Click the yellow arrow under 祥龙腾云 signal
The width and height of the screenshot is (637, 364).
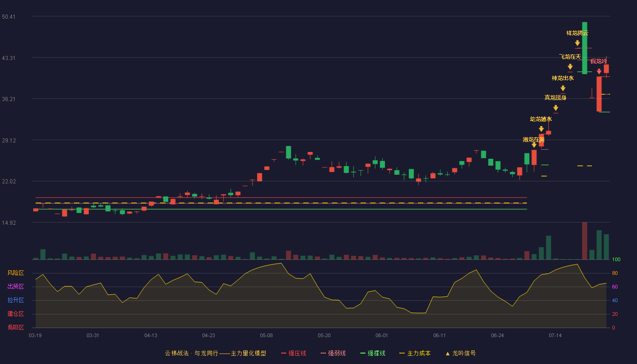(x=577, y=43)
